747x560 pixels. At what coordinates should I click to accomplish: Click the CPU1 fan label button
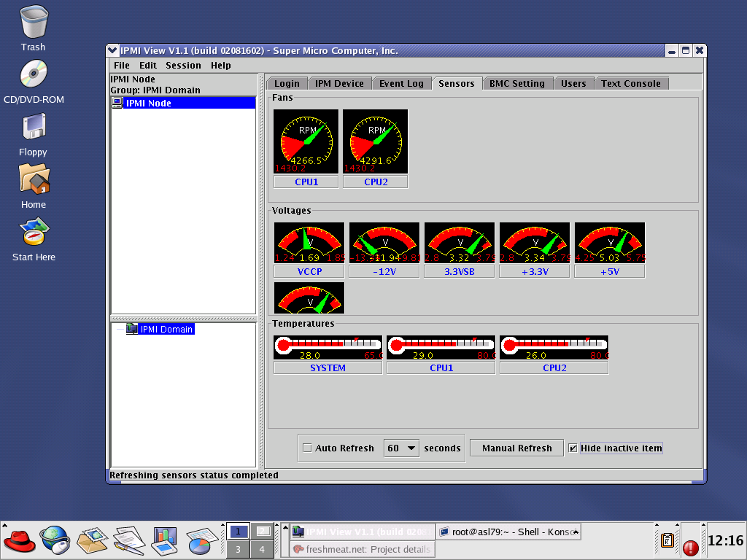click(306, 182)
